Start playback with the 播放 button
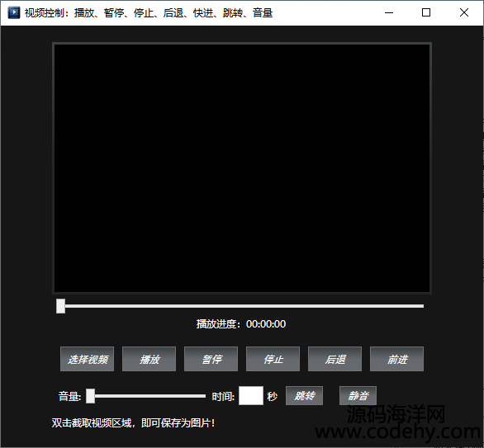The width and height of the screenshot is (484, 448). (x=149, y=359)
